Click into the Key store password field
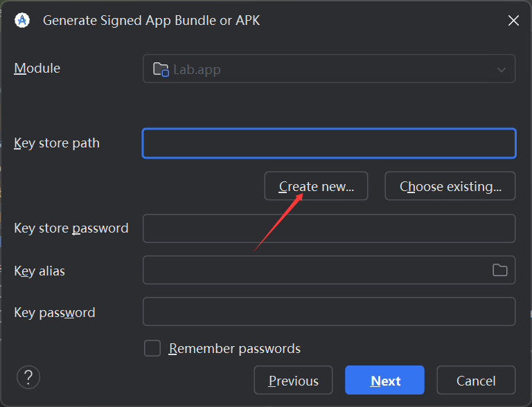Screen dimensions: 532x407 (x=328, y=228)
